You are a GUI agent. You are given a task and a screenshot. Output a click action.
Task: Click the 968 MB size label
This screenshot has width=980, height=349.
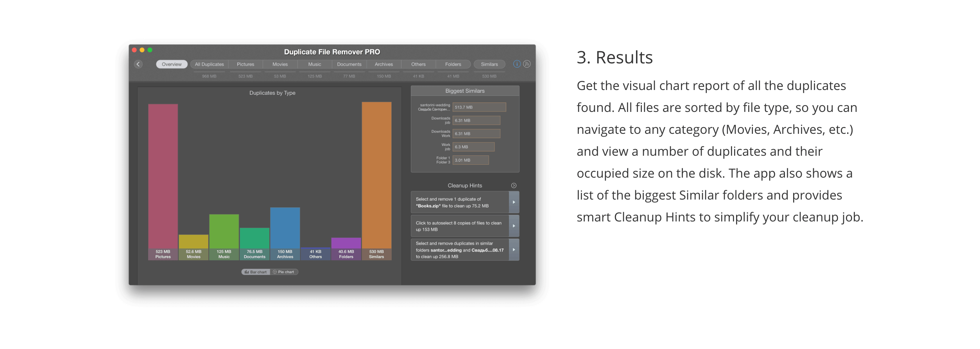[x=209, y=76]
